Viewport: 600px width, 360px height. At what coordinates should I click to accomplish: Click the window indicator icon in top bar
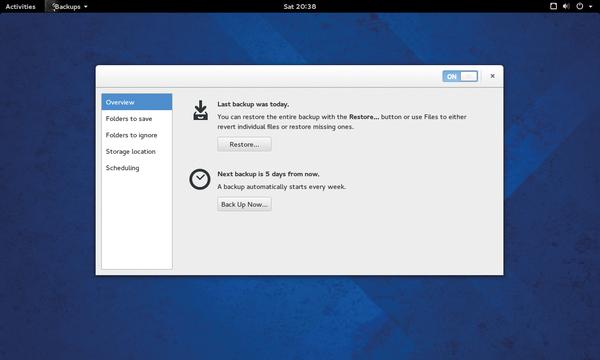553,6
